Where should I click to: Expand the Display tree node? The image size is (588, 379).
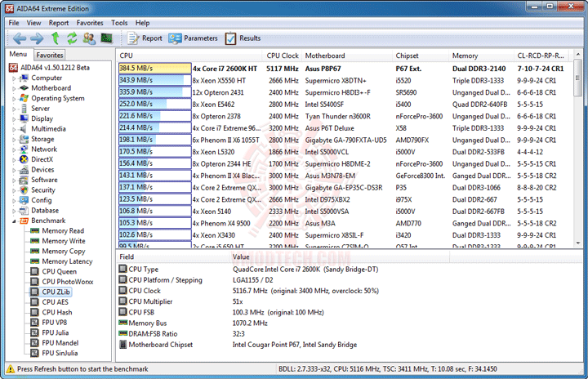pos(14,119)
